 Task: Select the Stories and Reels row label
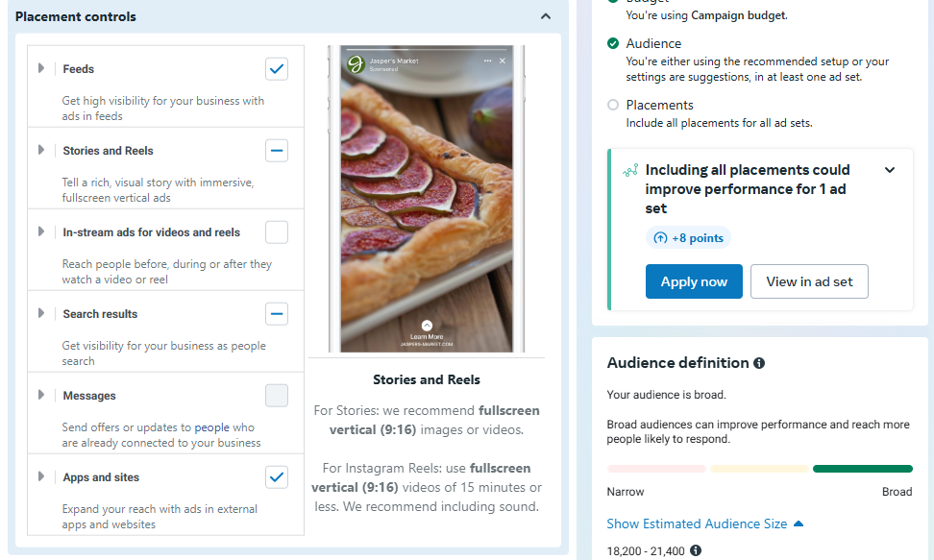click(x=108, y=151)
